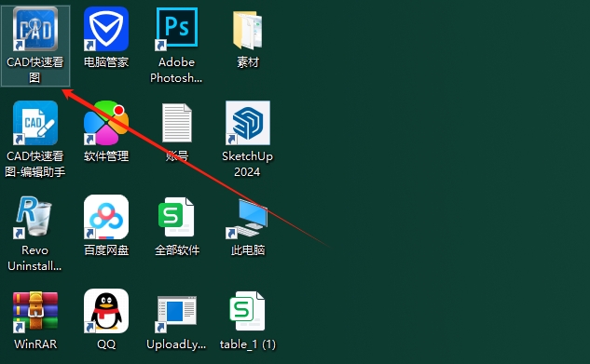Select the QQ penguin icon

coord(106,311)
